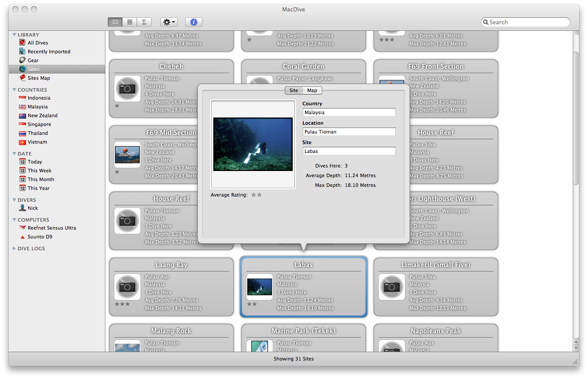Filter by Malaysia country flag

[37, 107]
